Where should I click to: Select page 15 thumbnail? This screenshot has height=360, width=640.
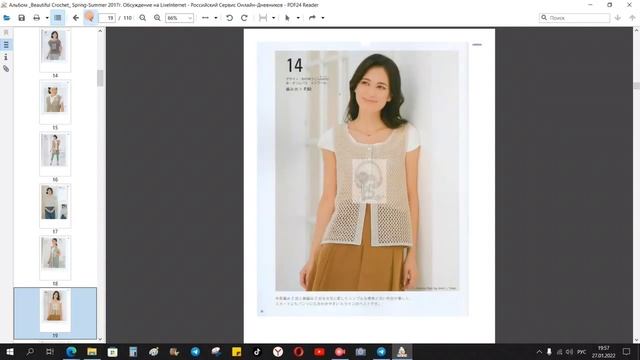55,102
